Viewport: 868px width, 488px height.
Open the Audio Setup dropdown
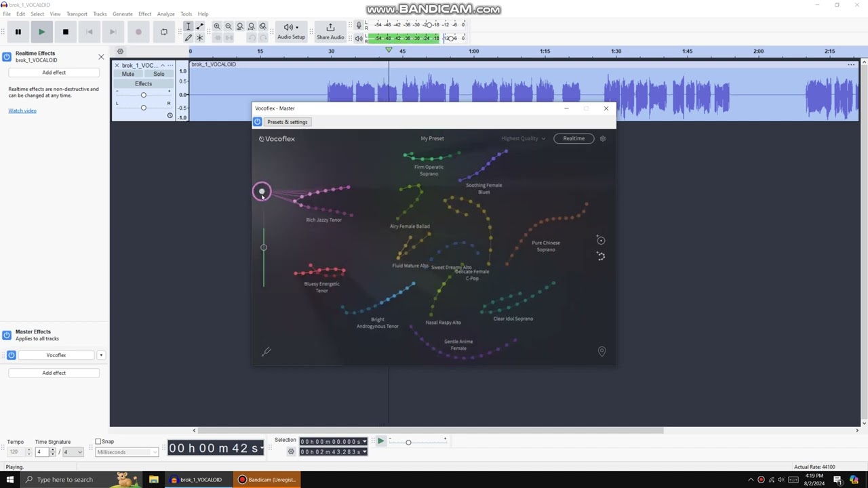(x=291, y=31)
